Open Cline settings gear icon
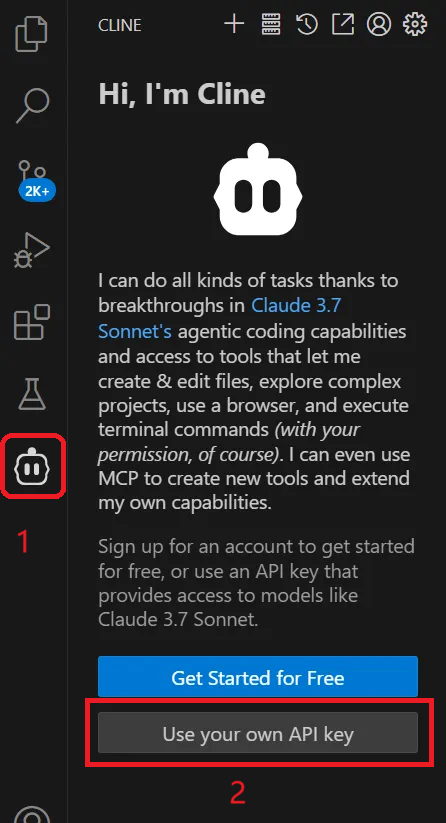This screenshot has width=446, height=823. [415, 24]
